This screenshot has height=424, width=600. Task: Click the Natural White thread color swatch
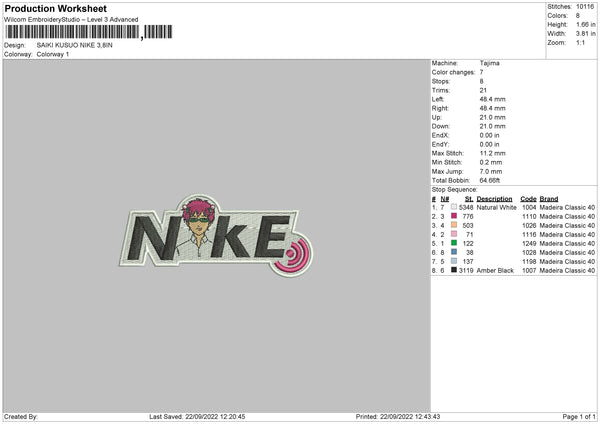pyautogui.click(x=454, y=207)
